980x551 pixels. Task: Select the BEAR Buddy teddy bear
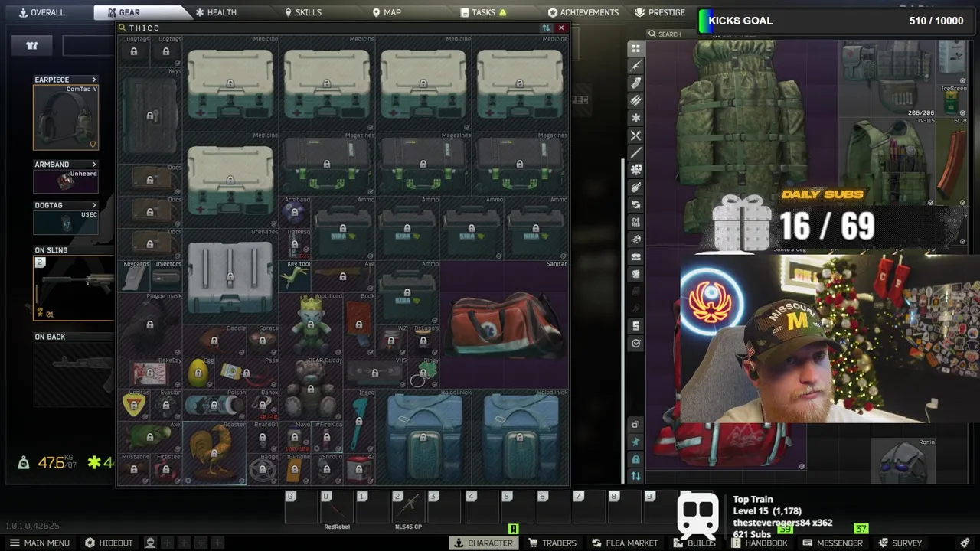tap(311, 389)
